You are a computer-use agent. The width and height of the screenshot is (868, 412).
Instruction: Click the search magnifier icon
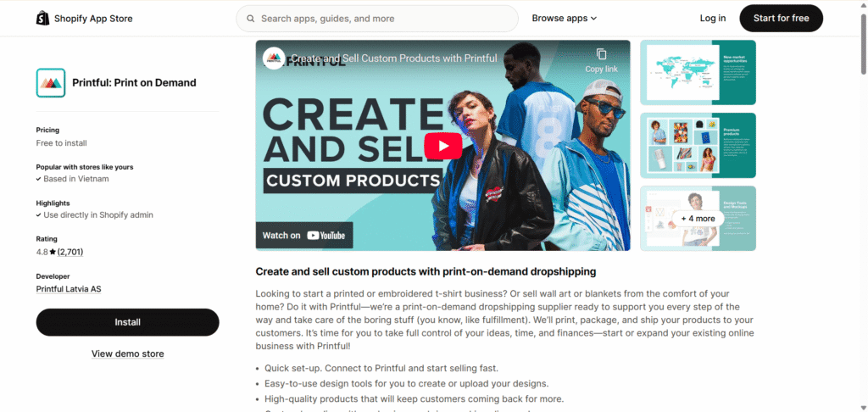[x=251, y=19]
